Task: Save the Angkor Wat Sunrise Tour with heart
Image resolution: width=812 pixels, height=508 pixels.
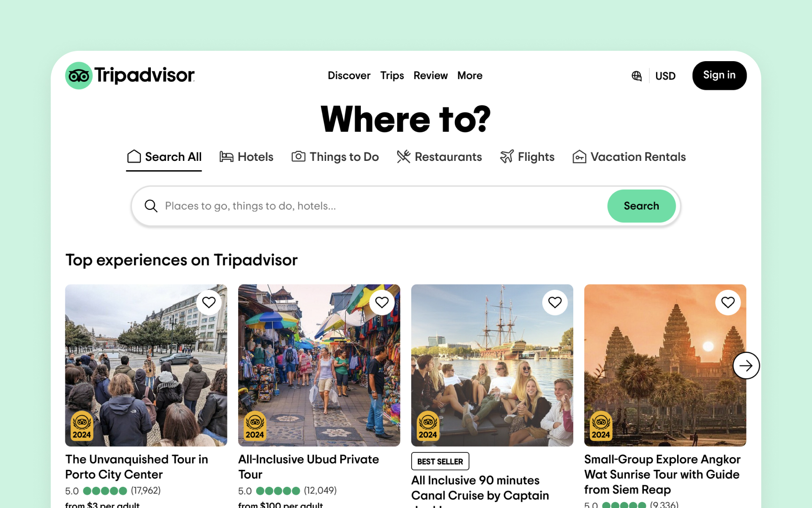Action: (728, 302)
